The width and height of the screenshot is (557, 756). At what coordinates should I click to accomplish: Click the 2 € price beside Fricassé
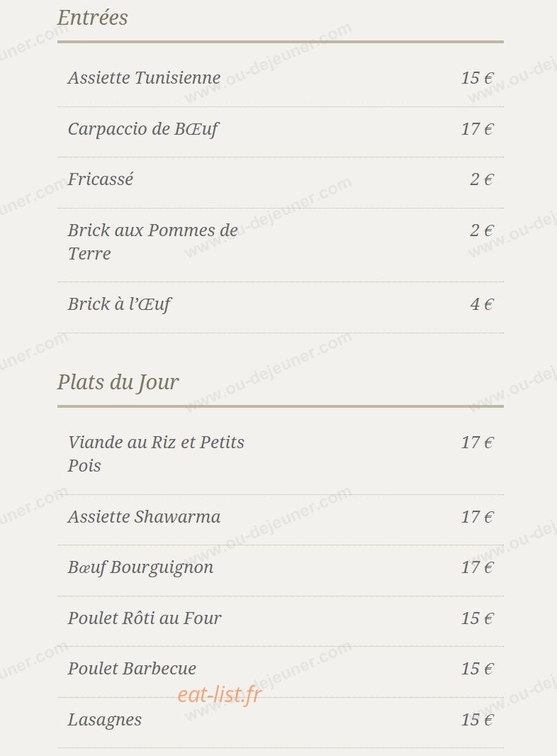click(x=482, y=179)
